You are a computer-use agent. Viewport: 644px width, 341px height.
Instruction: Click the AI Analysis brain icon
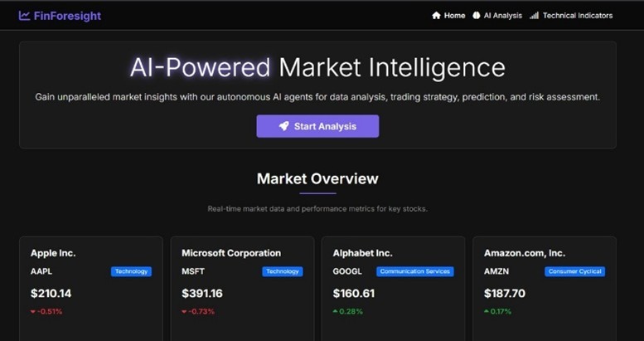coord(477,16)
